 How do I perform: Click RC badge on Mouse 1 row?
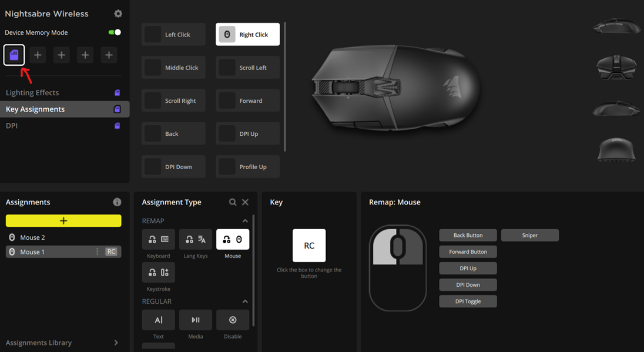(111, 252)
